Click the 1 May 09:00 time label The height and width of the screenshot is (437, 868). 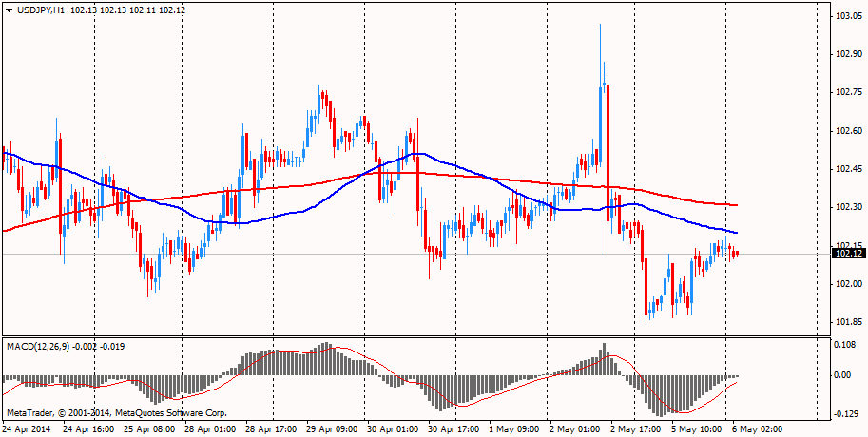513,429
